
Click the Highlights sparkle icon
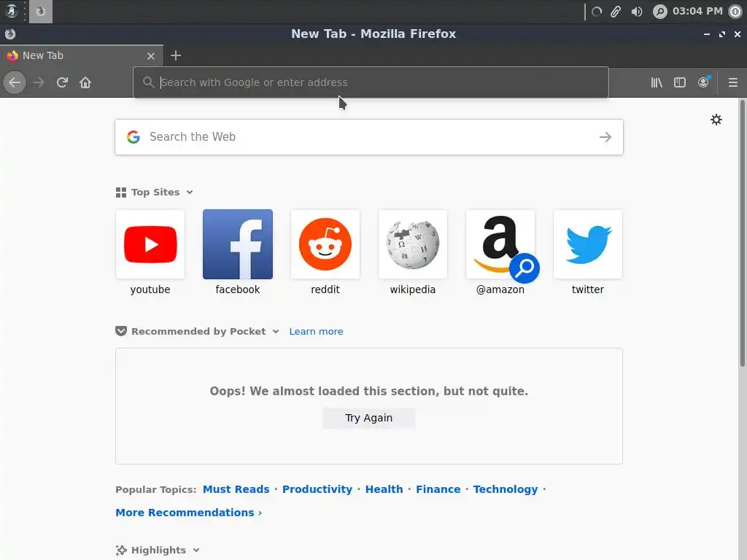pos(121,550)
